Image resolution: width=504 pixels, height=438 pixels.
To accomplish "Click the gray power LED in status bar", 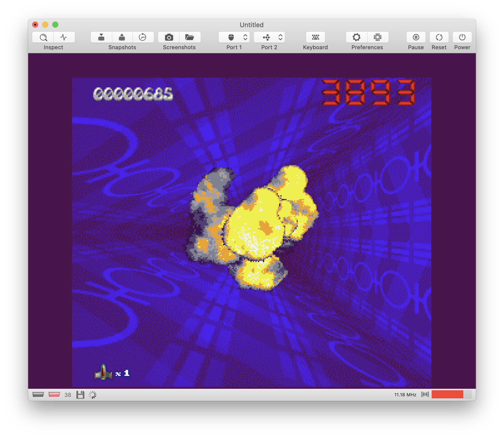I will tap(38, 395).
